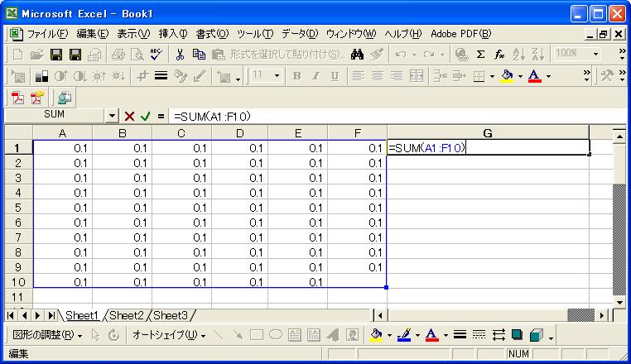Open Print Preview icon
The width and height of the screenshot is (631, 364).
(x=137, y=55)
